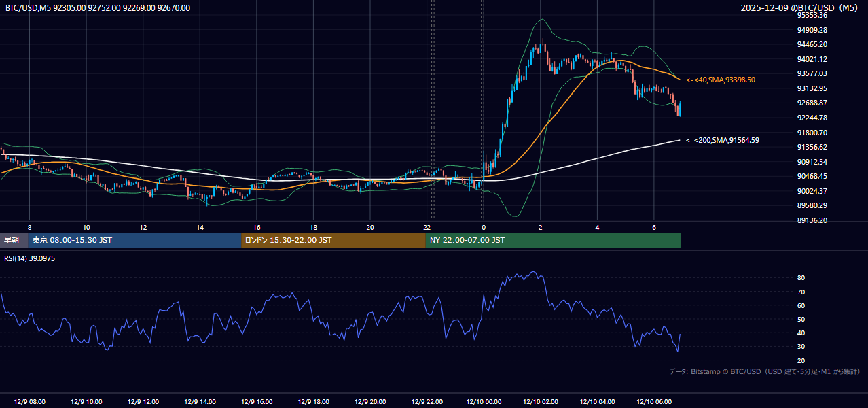Click hour tick 2 under price chart
868x408 pixels.
(x=540, y=227)
